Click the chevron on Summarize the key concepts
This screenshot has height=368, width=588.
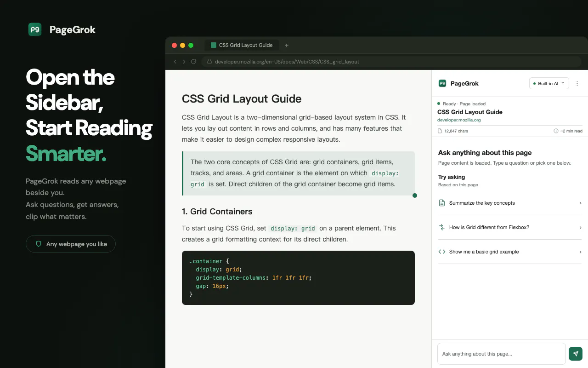tap(580, 203)
